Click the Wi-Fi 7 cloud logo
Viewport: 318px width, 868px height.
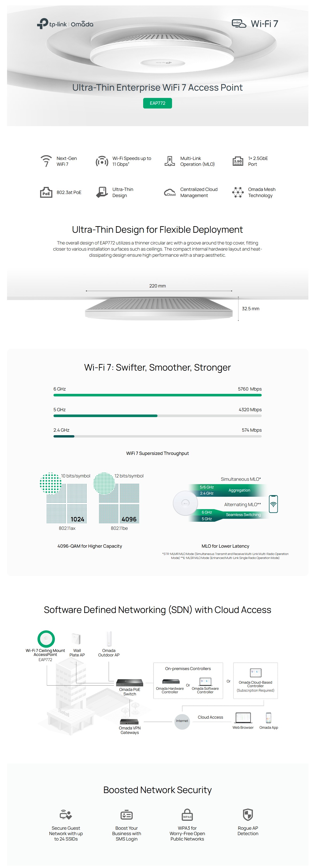click(x=239, y=23)
